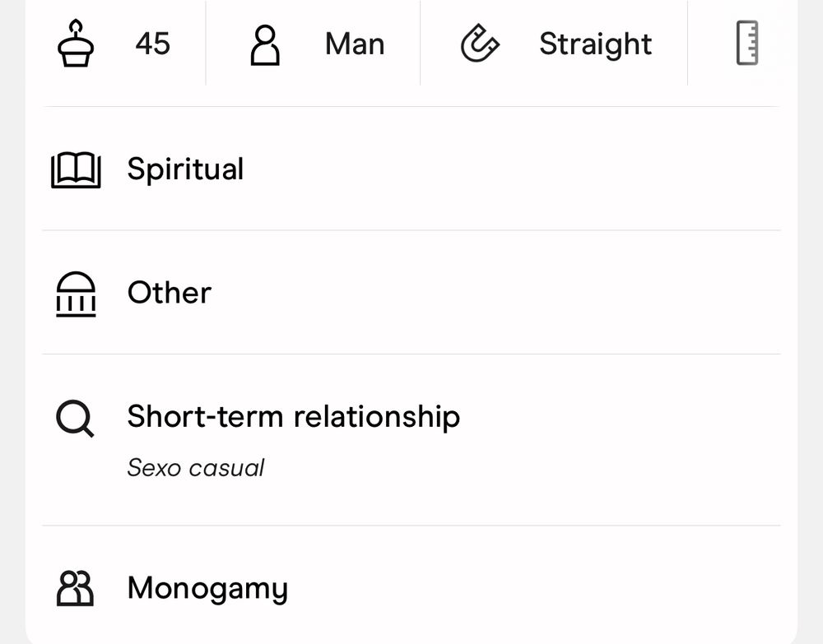
Task: Select the Straight orientation label
Action: [x=596, y=44]
